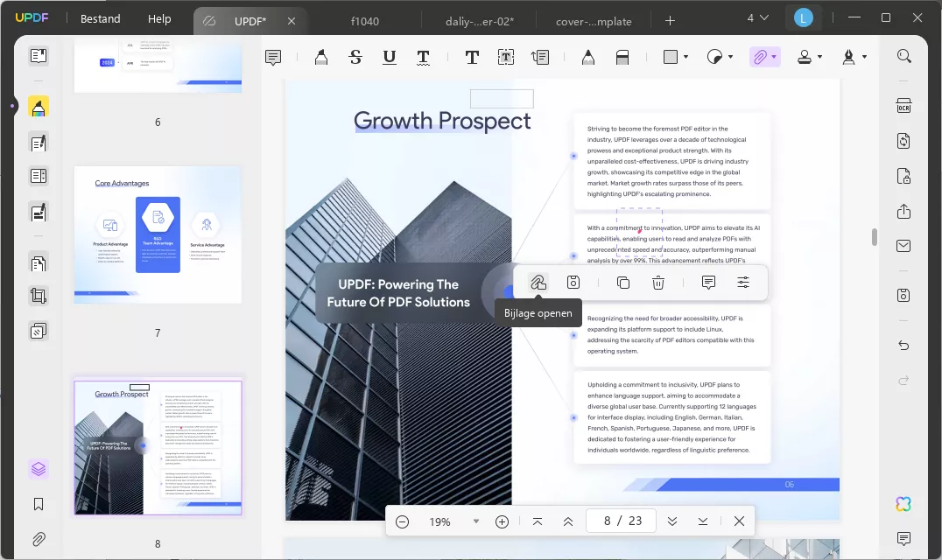942x560 pixels.
Task: Redo the last action
Action: tap(904, 381)
